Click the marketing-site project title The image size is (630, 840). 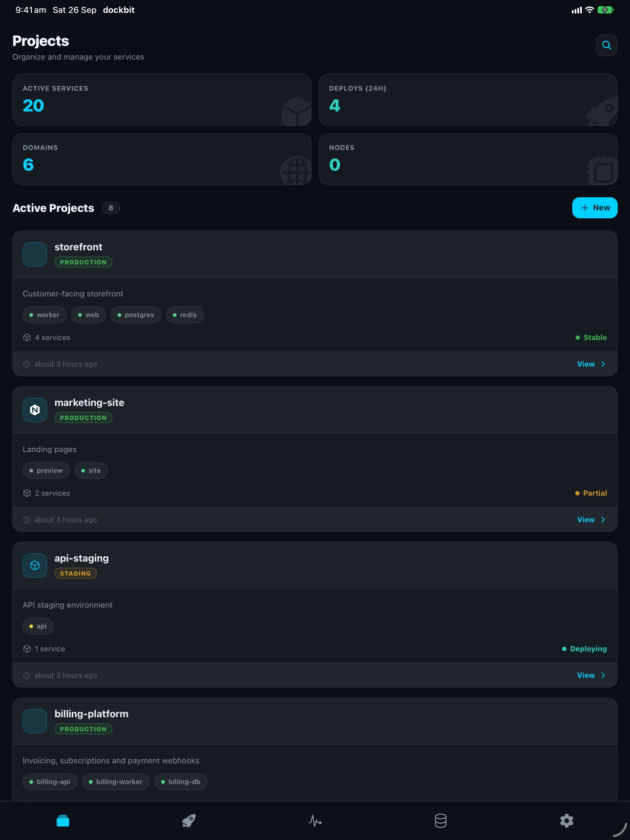click(89, 403)
